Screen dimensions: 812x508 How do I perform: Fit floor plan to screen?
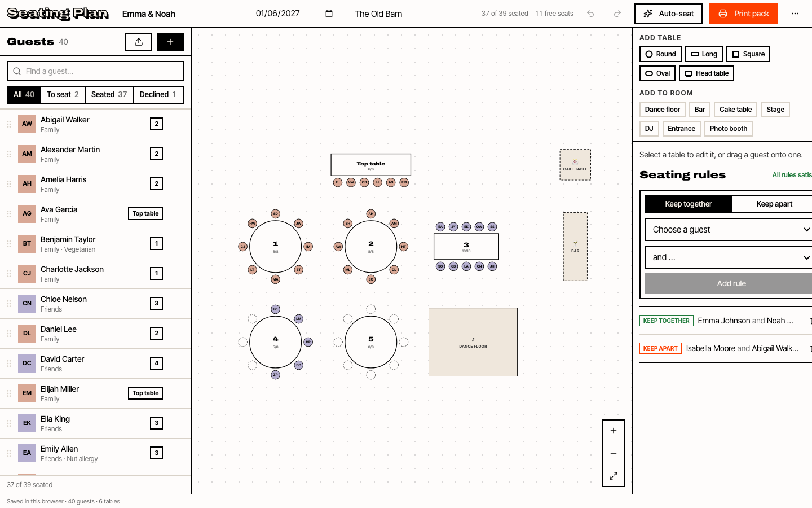point(614,476)
